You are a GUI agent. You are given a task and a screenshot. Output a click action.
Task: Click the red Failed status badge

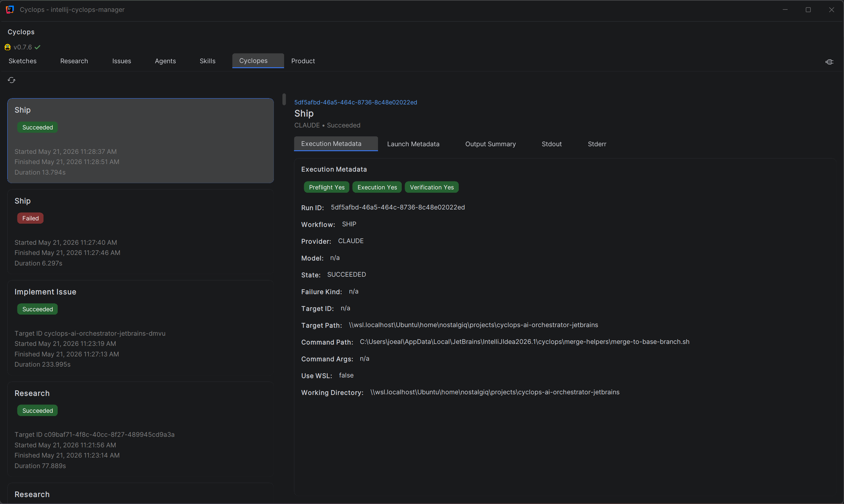(x=30, y=218)
